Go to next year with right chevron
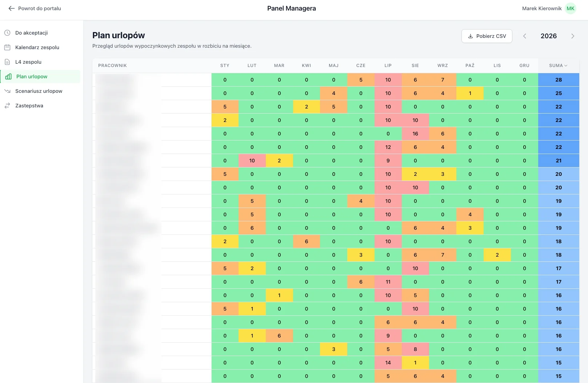This screenshot has width=588, height=383. pos(573,36)
